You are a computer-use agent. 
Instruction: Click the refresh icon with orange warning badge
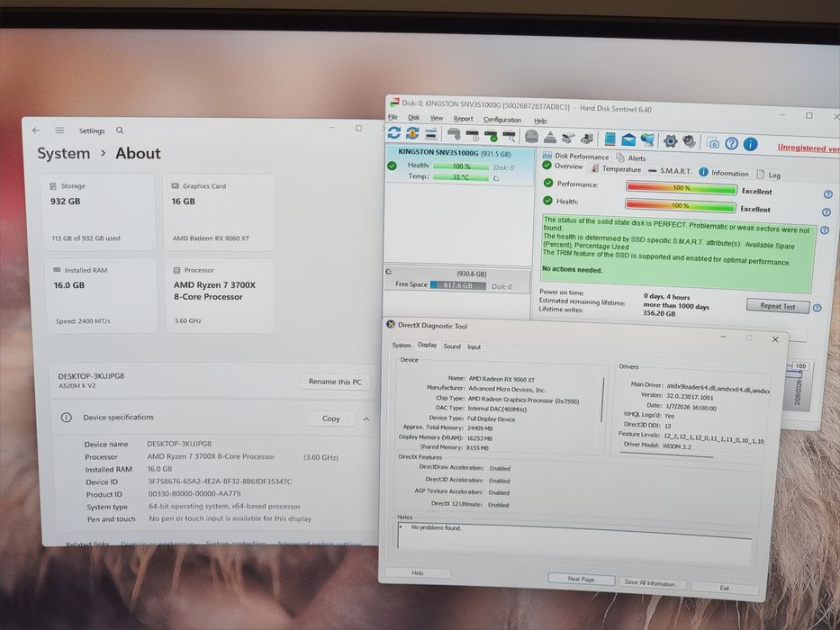tap(412, 133)
